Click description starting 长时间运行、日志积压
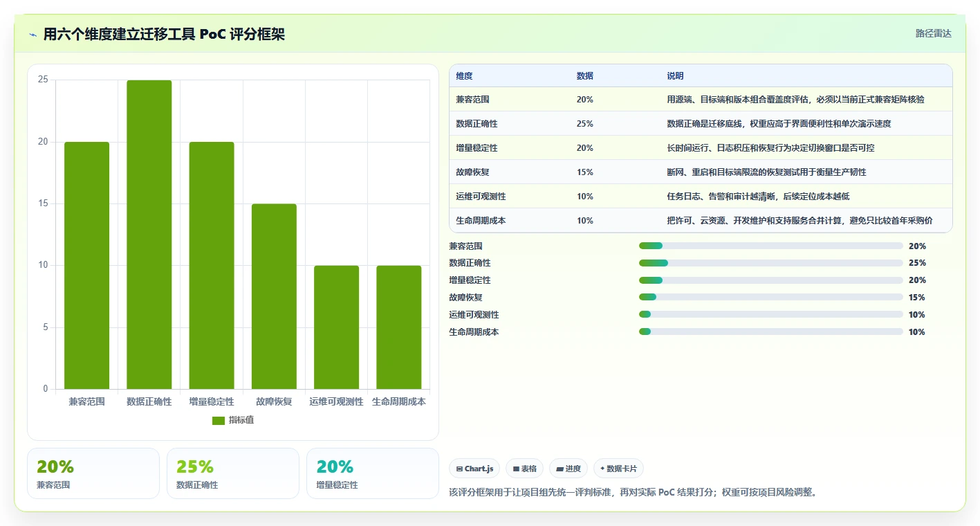 tap(770, 148)
